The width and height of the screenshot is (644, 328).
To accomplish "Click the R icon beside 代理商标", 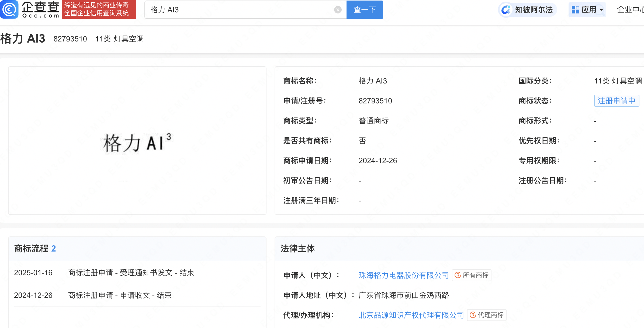I will tap(473, 315).
